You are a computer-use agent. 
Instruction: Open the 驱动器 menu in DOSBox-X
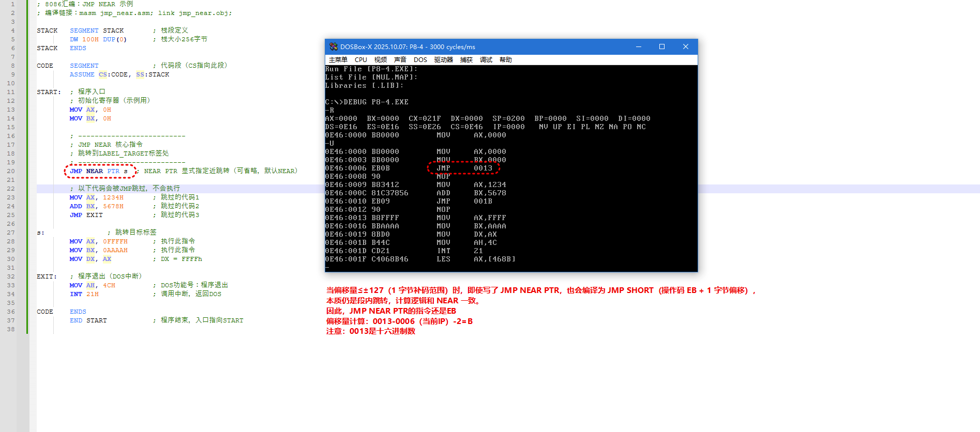tap(444, 60)
